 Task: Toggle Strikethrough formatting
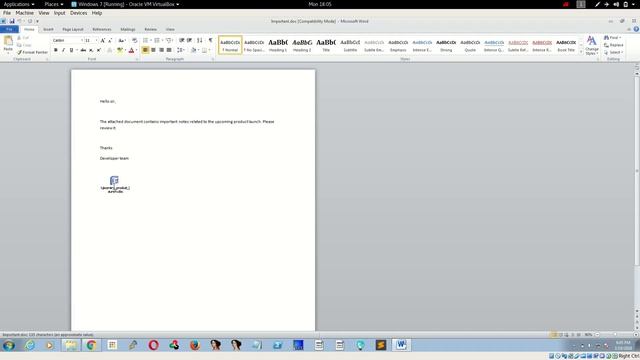click(x=83, y=50)
